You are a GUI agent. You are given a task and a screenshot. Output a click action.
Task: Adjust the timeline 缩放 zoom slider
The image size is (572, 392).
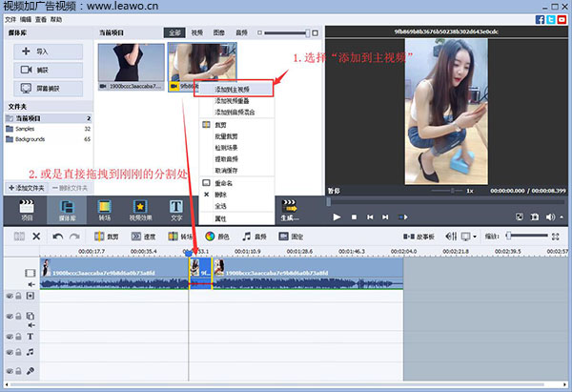(527, 236)
